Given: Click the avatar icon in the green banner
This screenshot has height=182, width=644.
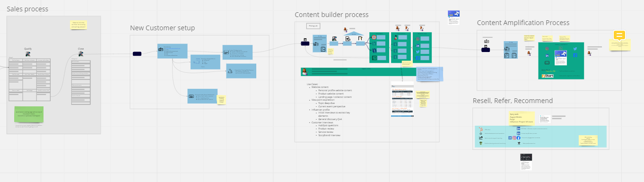Looking at the screenshot, I should coord(305,72).
